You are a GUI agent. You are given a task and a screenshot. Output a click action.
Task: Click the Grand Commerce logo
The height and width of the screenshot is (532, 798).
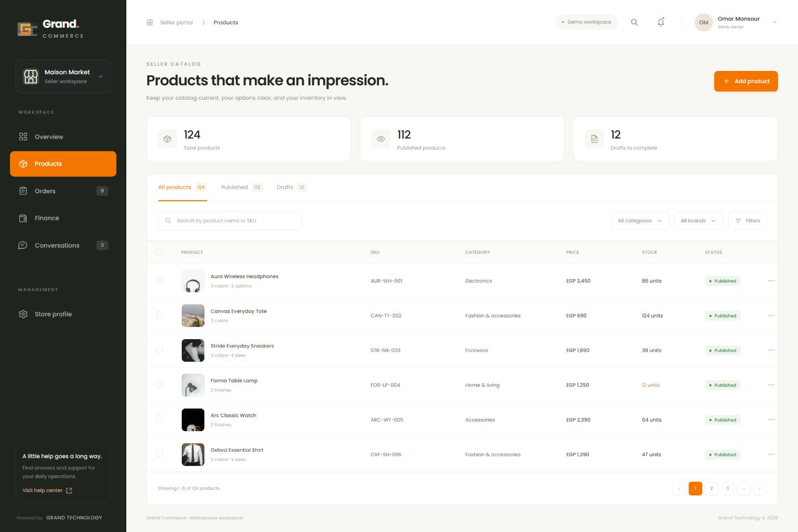(50, 28)
